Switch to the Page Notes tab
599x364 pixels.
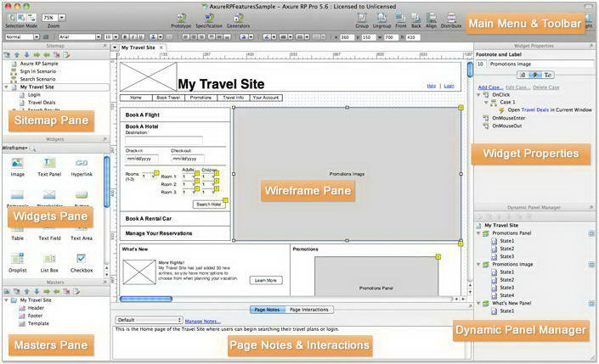[267, 310]
